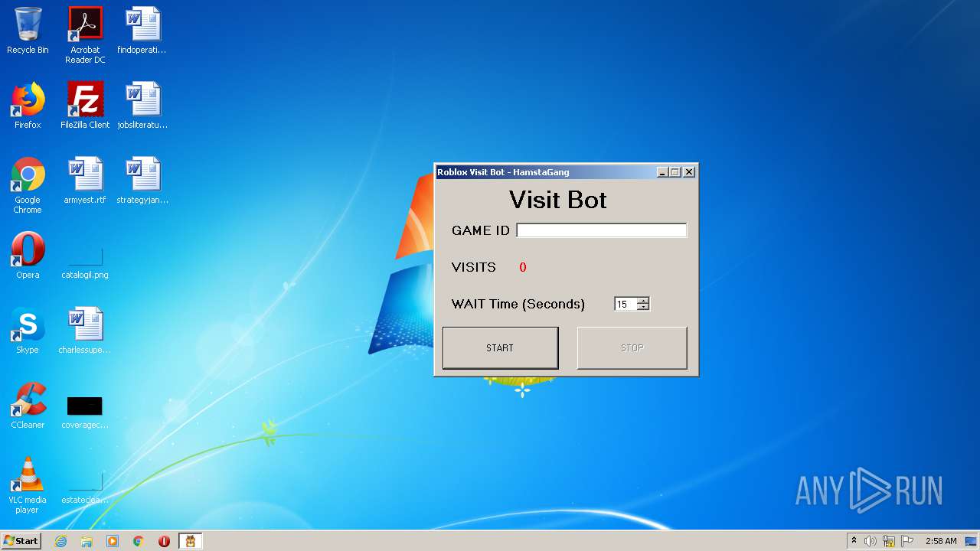The width and height of the screenshot is (980, 551).
Task: Open Opera from the taskbar
Action: [164, 541]
